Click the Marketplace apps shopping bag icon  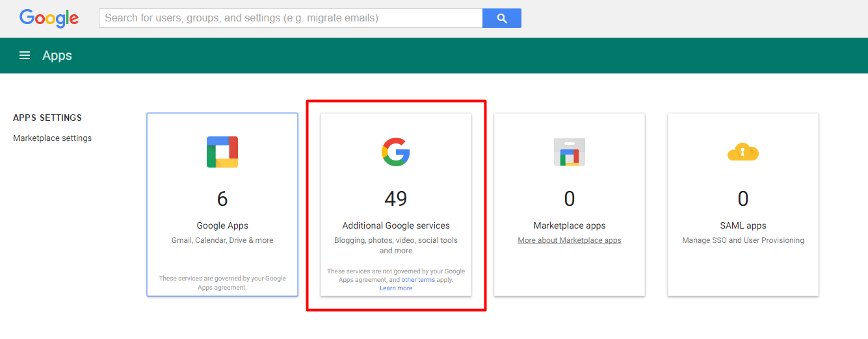tap(570, 152)
